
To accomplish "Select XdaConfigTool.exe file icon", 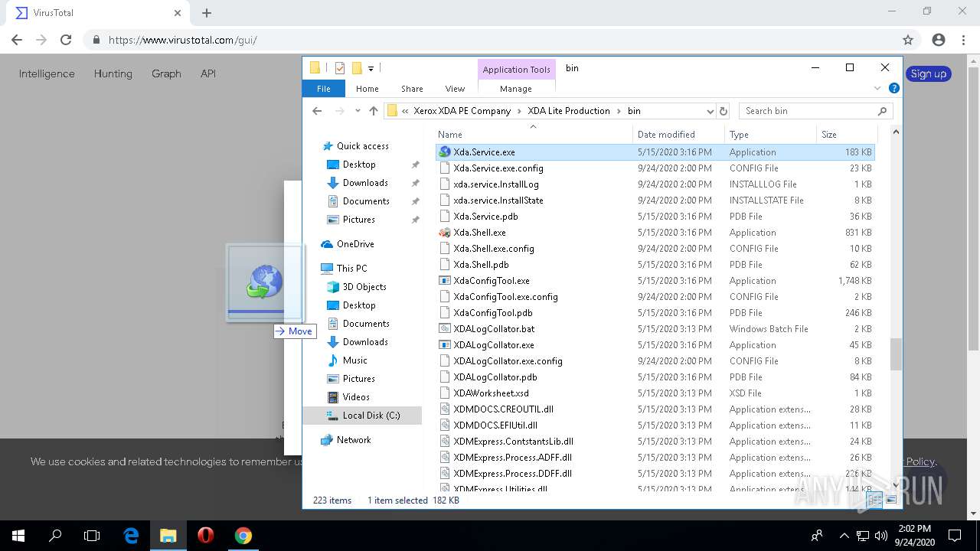I will (445, 281).
